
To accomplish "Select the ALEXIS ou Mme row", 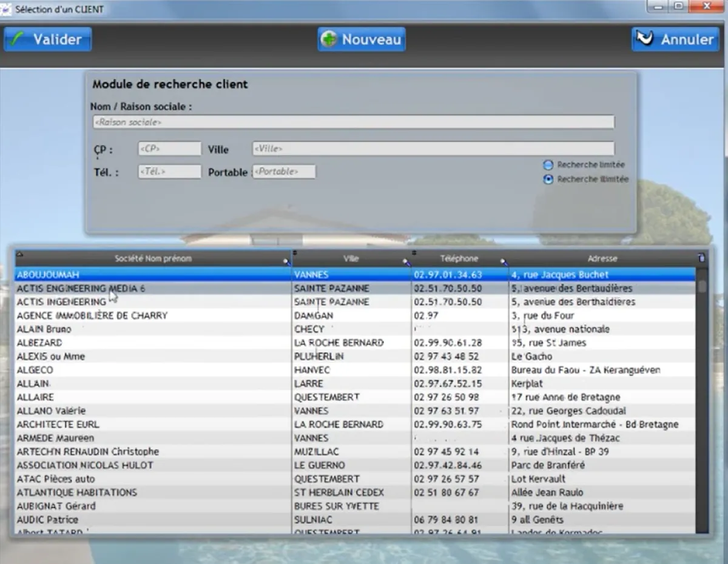I will click(x=355, y=357).
